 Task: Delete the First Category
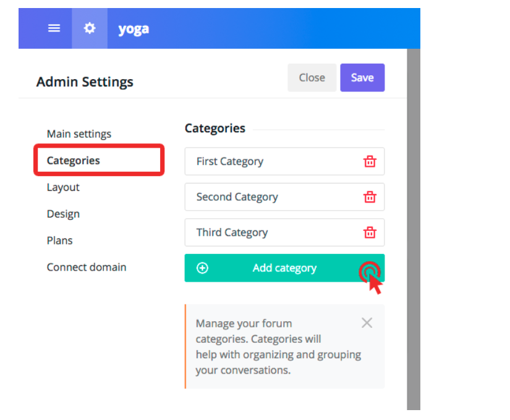point(370,161)
